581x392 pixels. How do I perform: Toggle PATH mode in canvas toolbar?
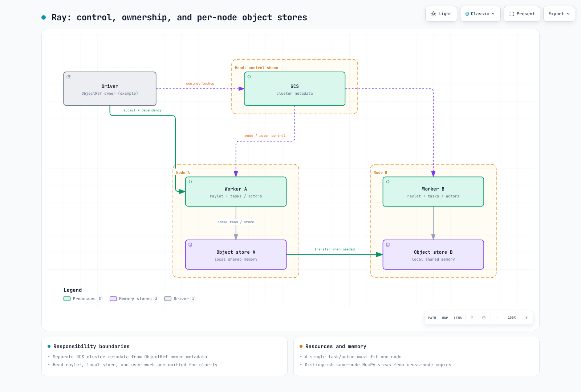pos(432,318)
